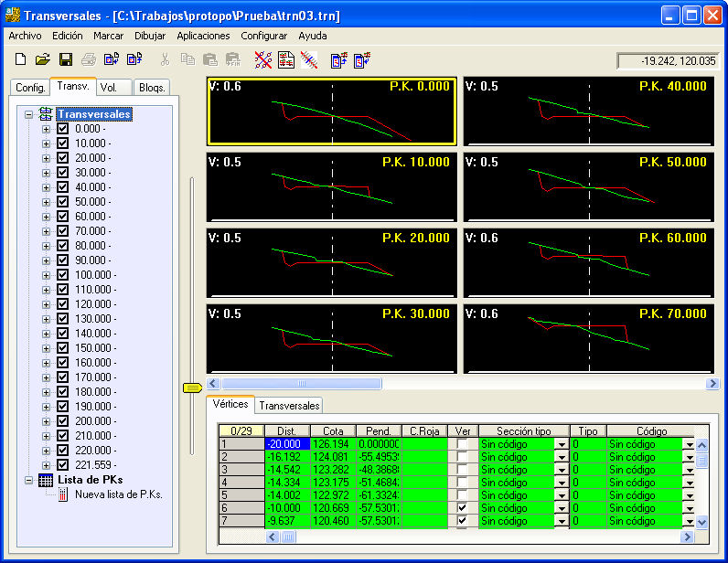Click the Cut scissors icon
This screenshot has height=563, width=728.
pyautogui.click(x=165, y=59)
